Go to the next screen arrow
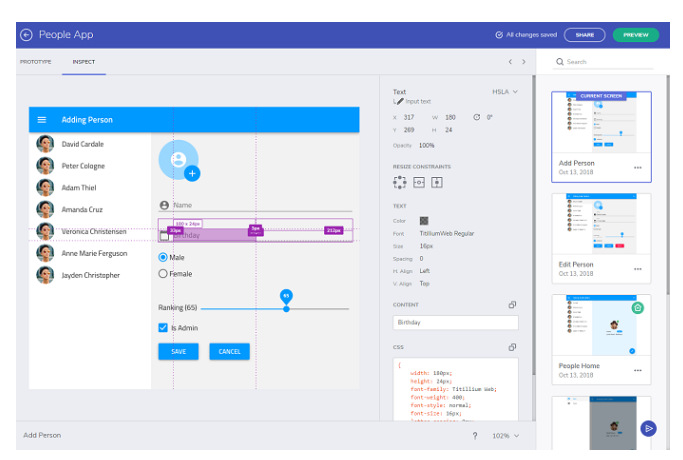 (523, 62)
